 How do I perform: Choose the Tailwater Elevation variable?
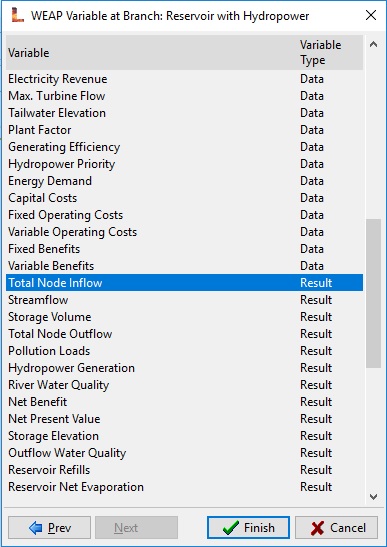coord(184,113)
